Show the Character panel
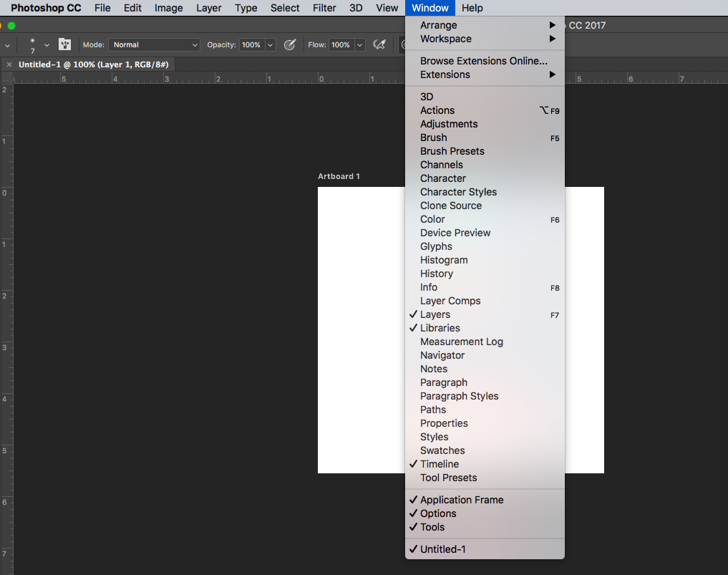 point(485,178)
